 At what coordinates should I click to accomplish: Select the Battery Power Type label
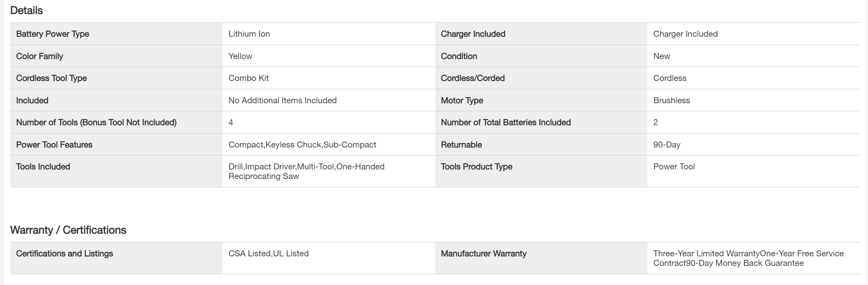[52, 34]
